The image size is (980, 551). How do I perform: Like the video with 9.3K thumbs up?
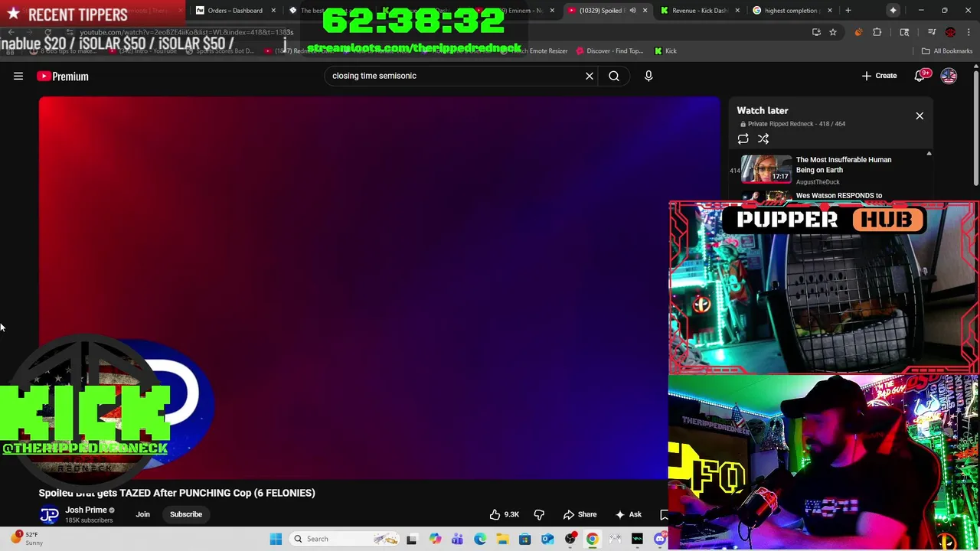tap(505, 514)
